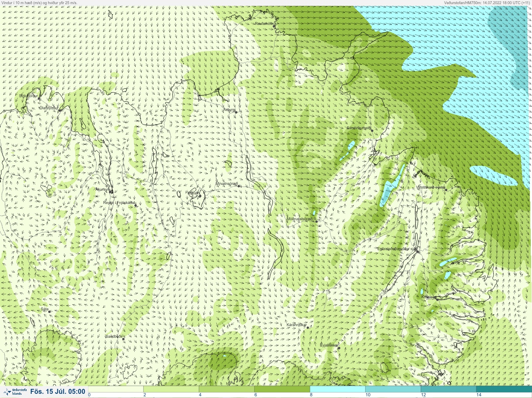The image size is (532, 398).
Task: Select the Möðrudalsöræfi II station label
Action: coord(301,219)
